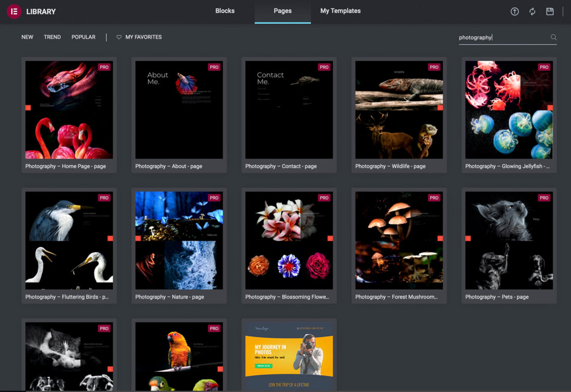This screenshot has height=392, width=571.
Task: Click the sync library icon
Action: [x=532, y=11]
